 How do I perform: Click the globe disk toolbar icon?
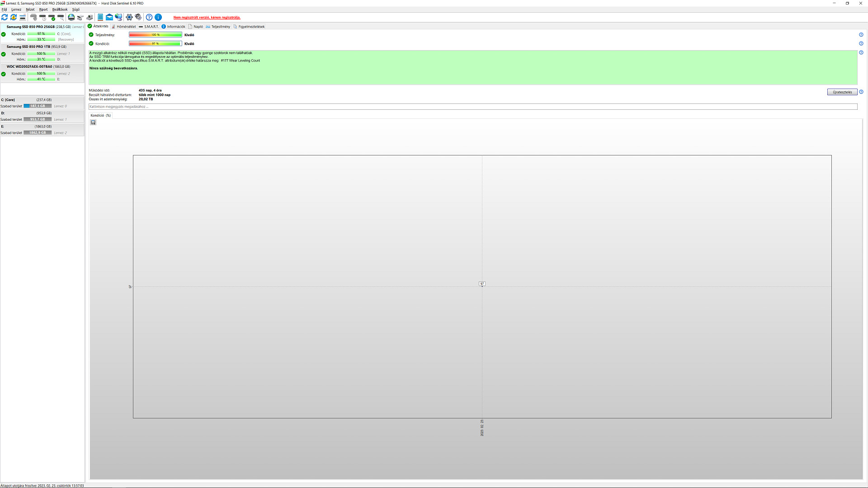[71, 17]
